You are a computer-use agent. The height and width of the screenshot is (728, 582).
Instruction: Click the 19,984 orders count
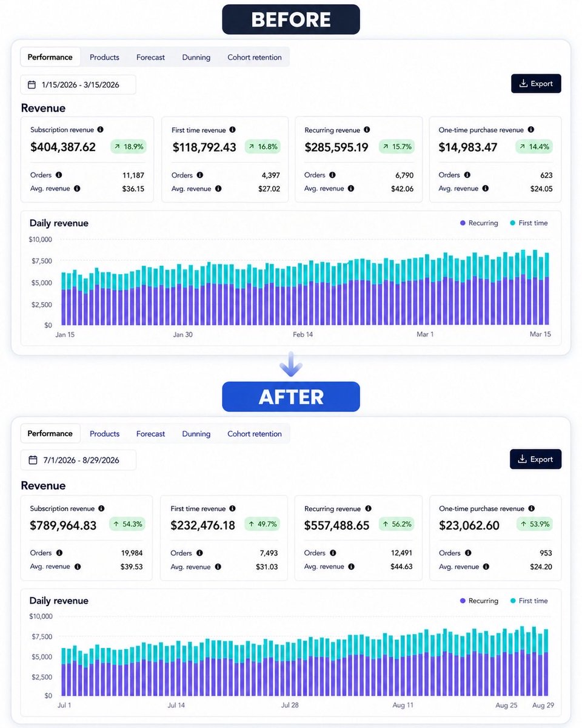(133, 553)
